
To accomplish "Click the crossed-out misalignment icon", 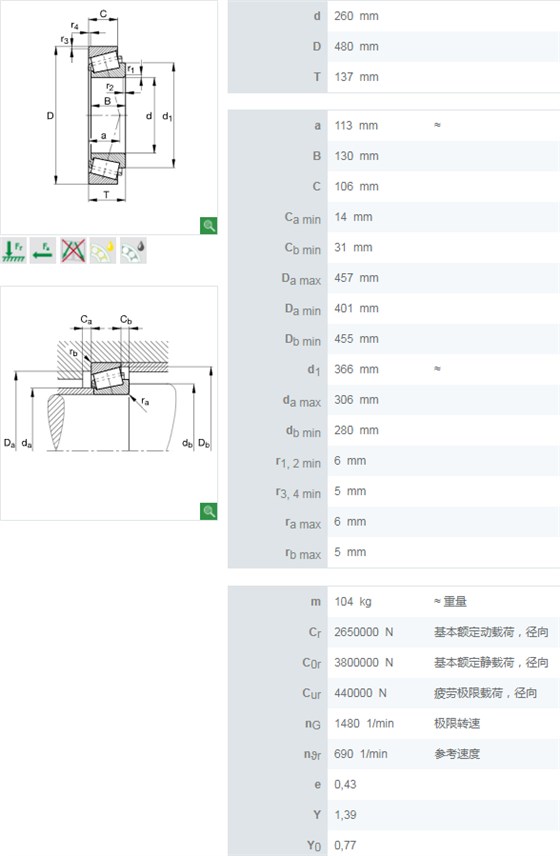I will [x=73, y=251].
